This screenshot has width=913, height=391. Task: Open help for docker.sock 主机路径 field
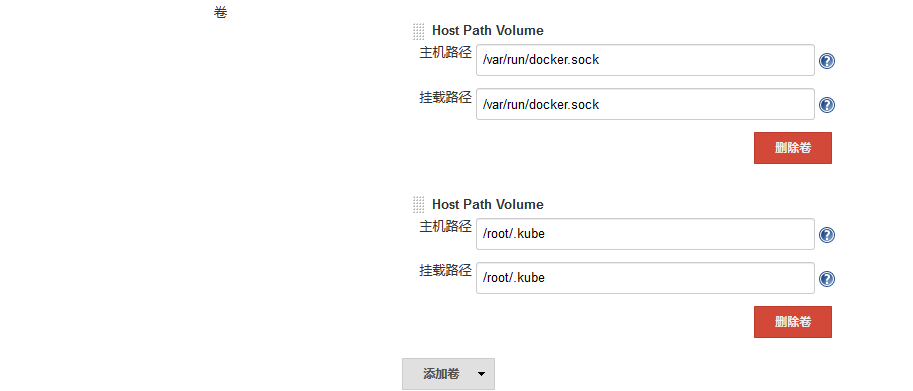tap(827, 61)
